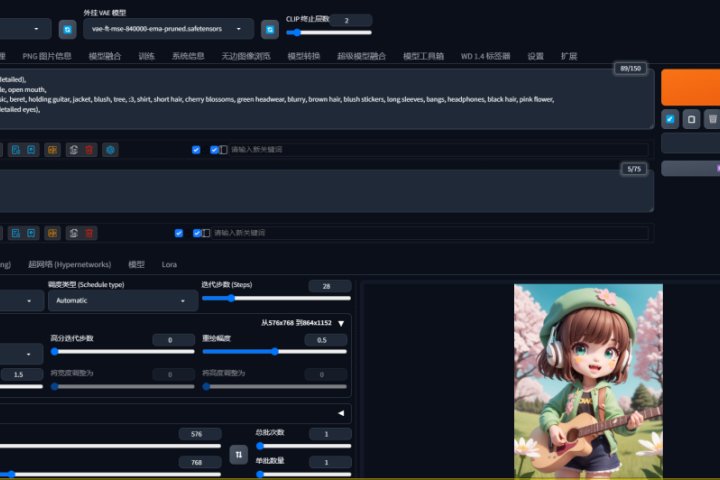Click the 迭代步数 (Steps) slider

coord(276,299)
